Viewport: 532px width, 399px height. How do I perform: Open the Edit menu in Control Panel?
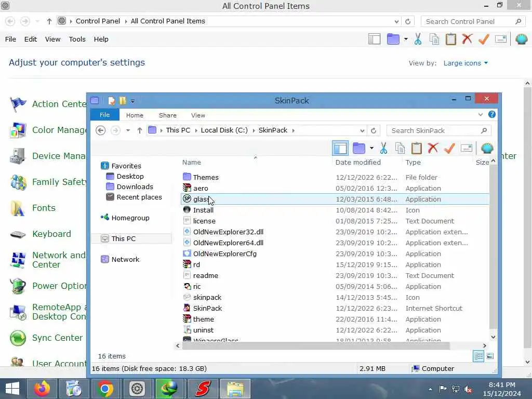coord(31,39)
